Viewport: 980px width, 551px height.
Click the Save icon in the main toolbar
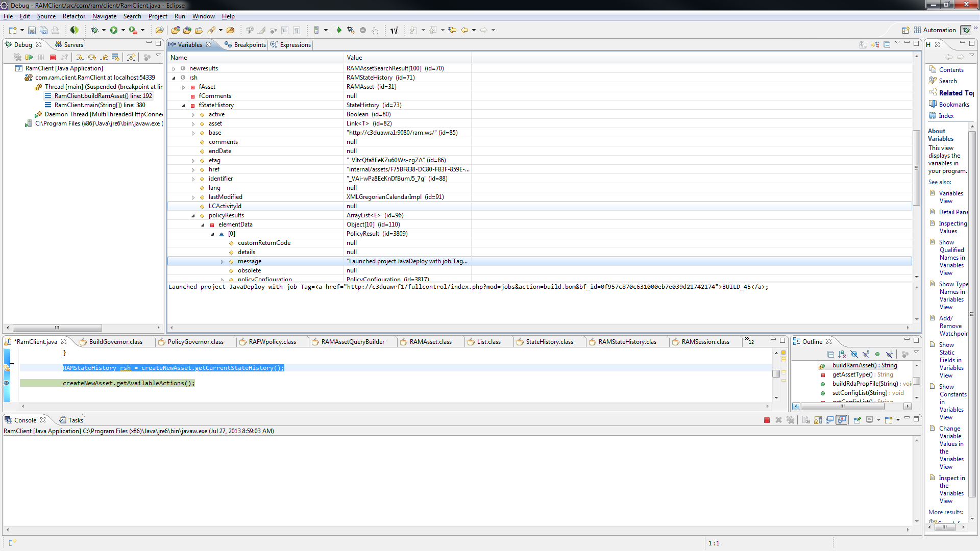(32, 31)
